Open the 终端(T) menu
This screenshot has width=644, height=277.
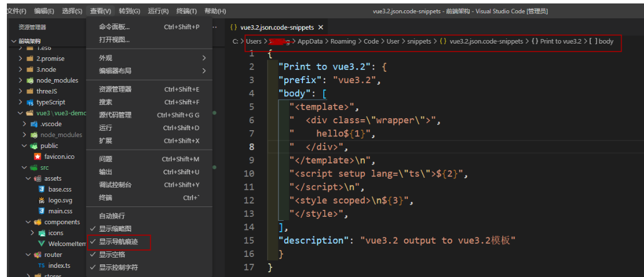coord(186,11)
